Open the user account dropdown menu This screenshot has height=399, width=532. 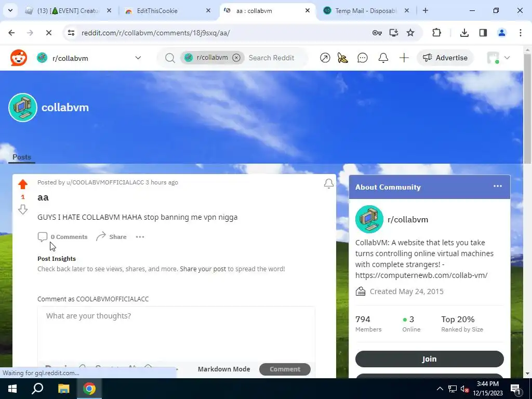(x=498, y=58)
